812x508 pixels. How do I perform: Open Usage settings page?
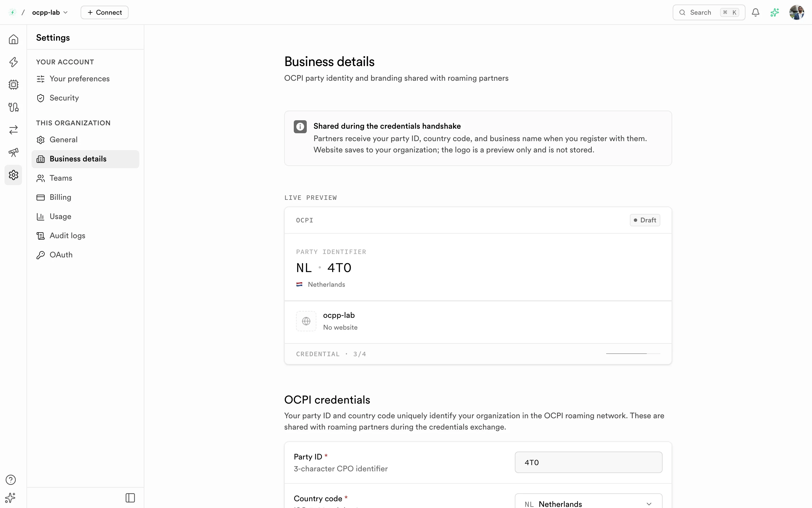pos(85,216)
